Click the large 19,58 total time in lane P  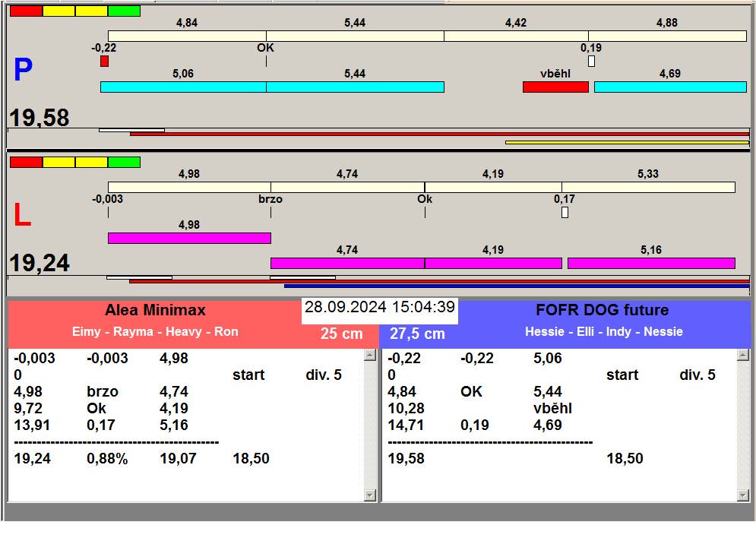click(40, 118)
